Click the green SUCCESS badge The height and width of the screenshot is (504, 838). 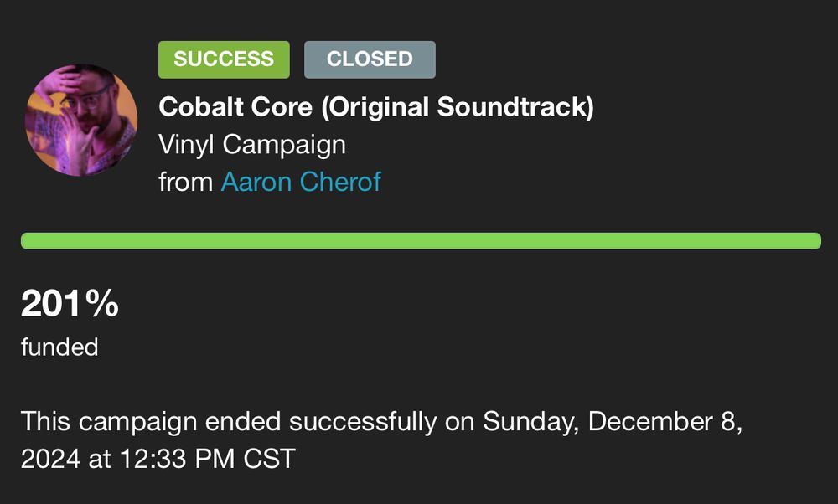[224, 59]
